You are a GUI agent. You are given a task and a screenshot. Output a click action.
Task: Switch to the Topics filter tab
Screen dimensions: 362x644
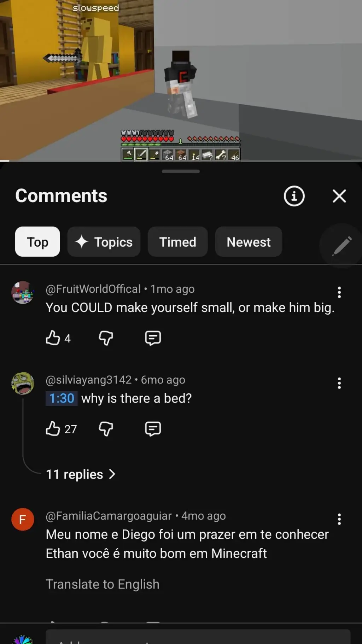[x=104, y=242]
